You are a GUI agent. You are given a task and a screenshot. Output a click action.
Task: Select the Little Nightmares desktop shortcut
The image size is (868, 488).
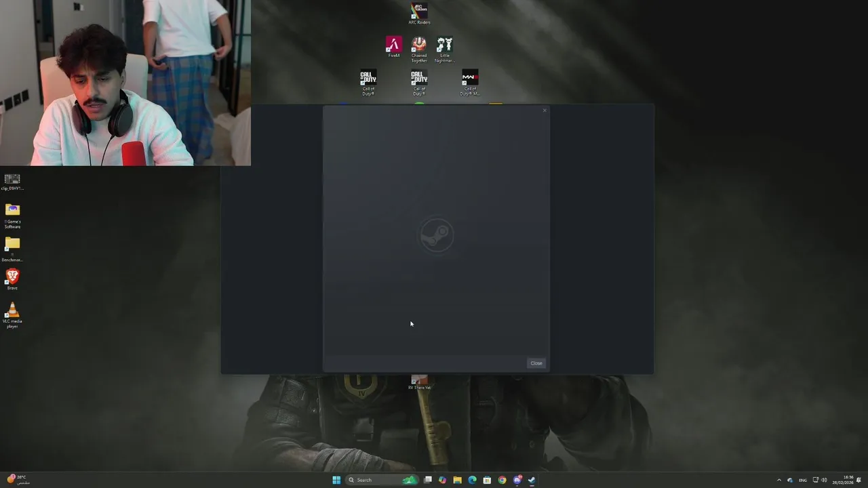[444, 50]
